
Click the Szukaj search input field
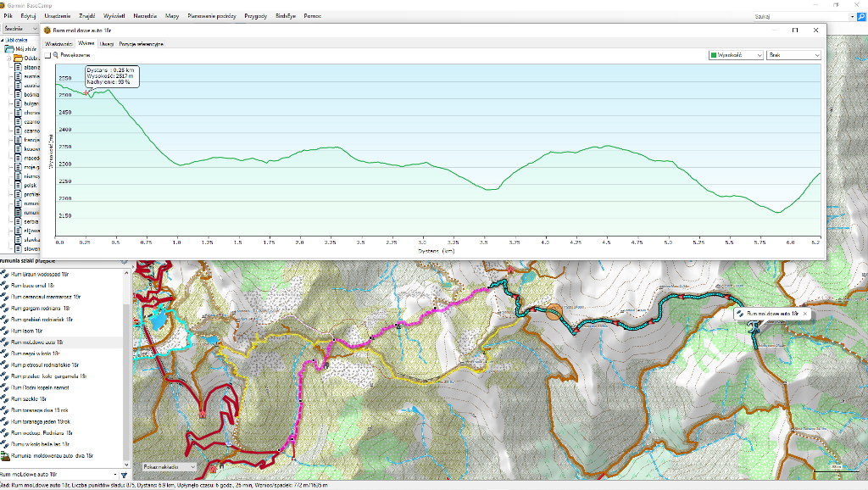pos(797,16)
